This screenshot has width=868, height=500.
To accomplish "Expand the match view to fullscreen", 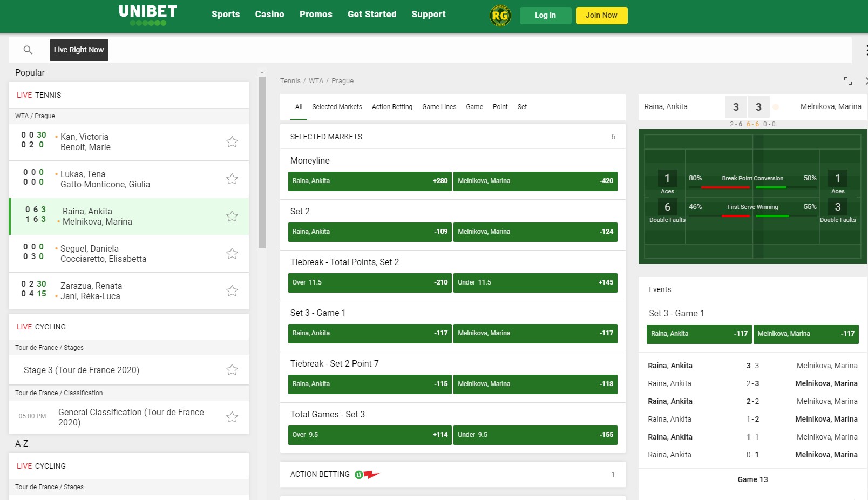I will [x=848, y=81].
